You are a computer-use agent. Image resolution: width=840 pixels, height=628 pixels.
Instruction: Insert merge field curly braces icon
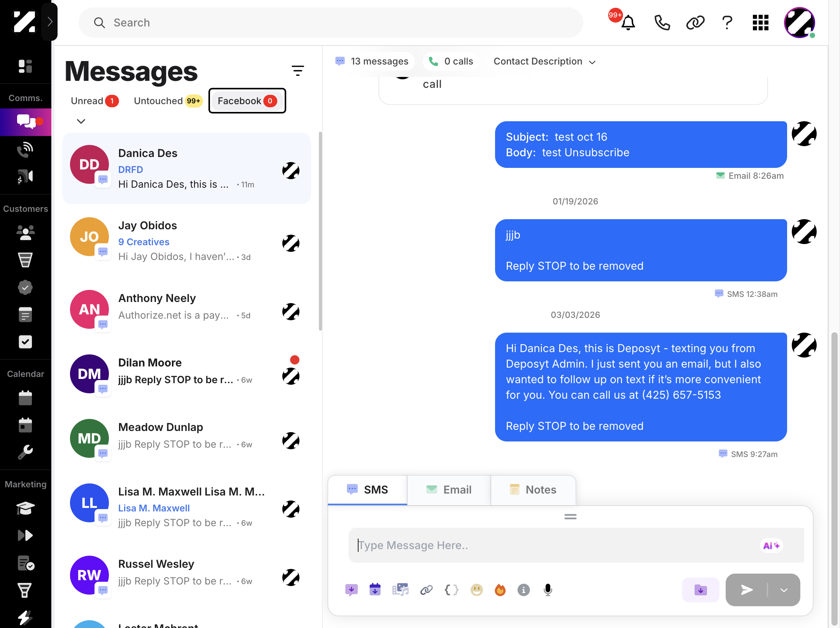(x=451, y=590)
